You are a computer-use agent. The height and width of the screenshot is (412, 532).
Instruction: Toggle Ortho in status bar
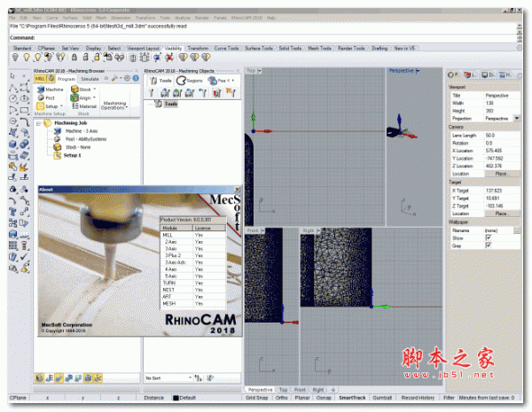click(x=281, y=398)
